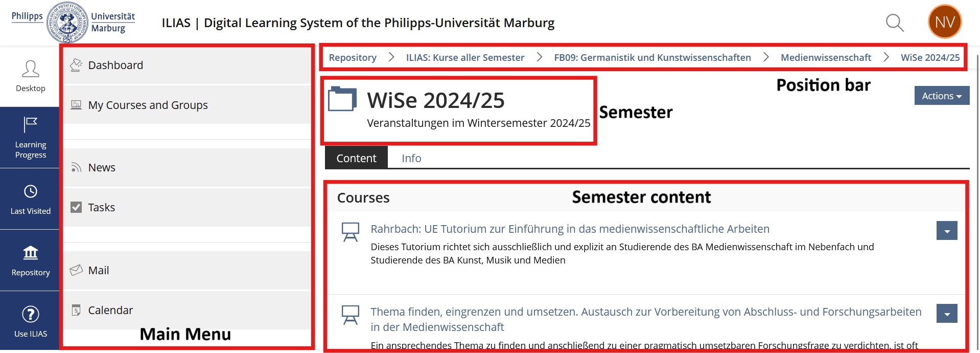This screenshot has width=980, height=353.
Task: Show the Last Visited clock icon
Action: [x=31, y=191]
